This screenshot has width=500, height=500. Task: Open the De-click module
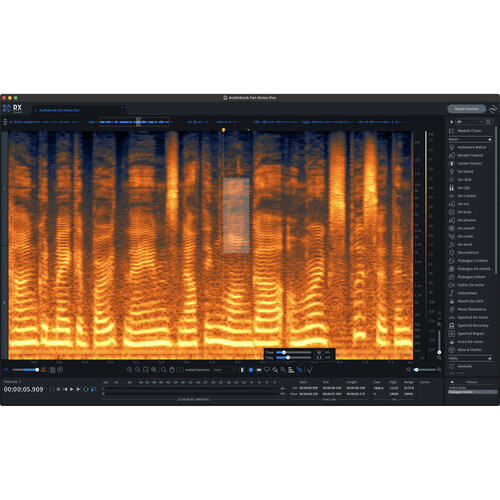464,179
